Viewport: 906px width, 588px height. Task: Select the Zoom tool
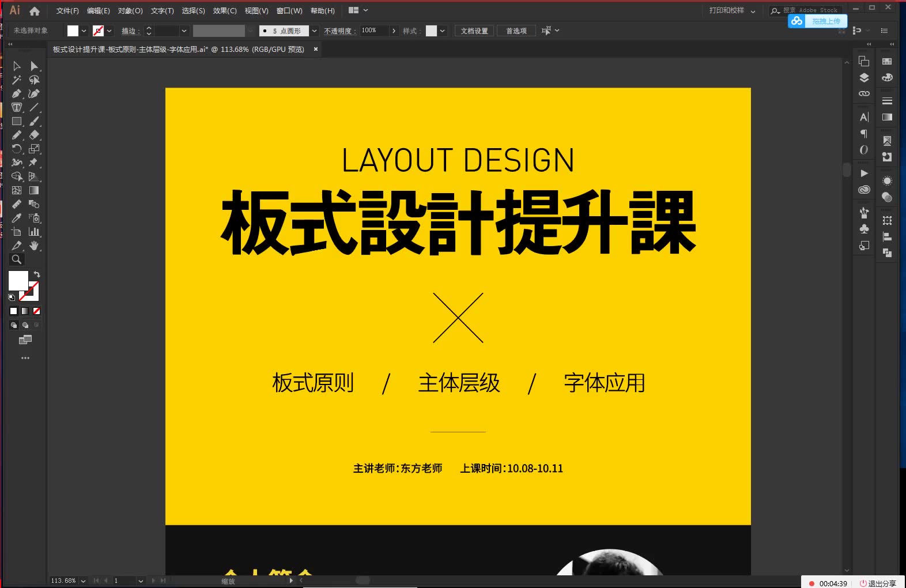click(x=17, y=260)
